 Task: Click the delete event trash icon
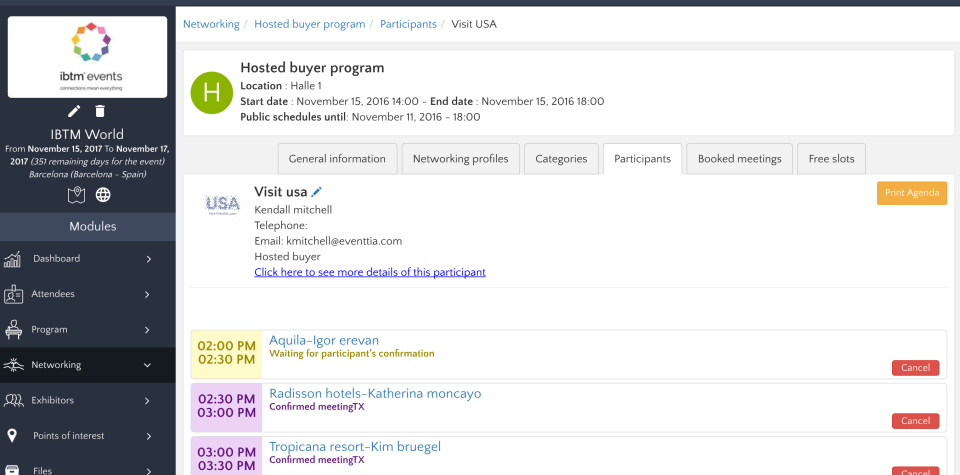tap(100, 111)
